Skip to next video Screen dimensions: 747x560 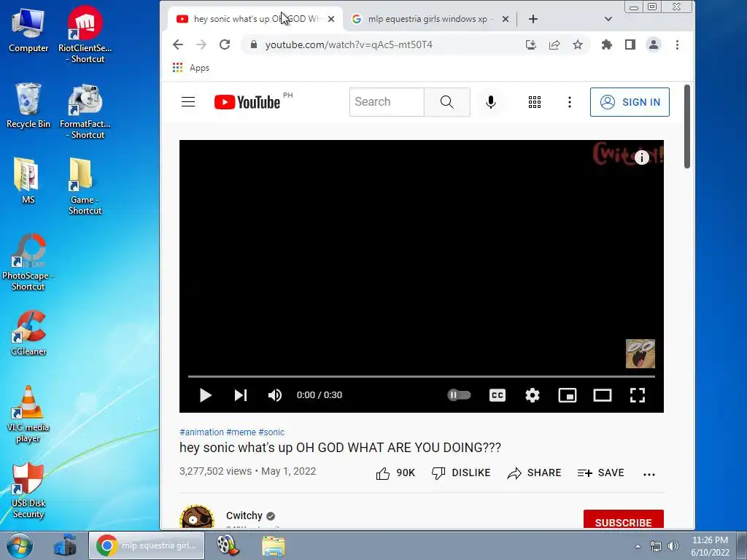(241, 395)
